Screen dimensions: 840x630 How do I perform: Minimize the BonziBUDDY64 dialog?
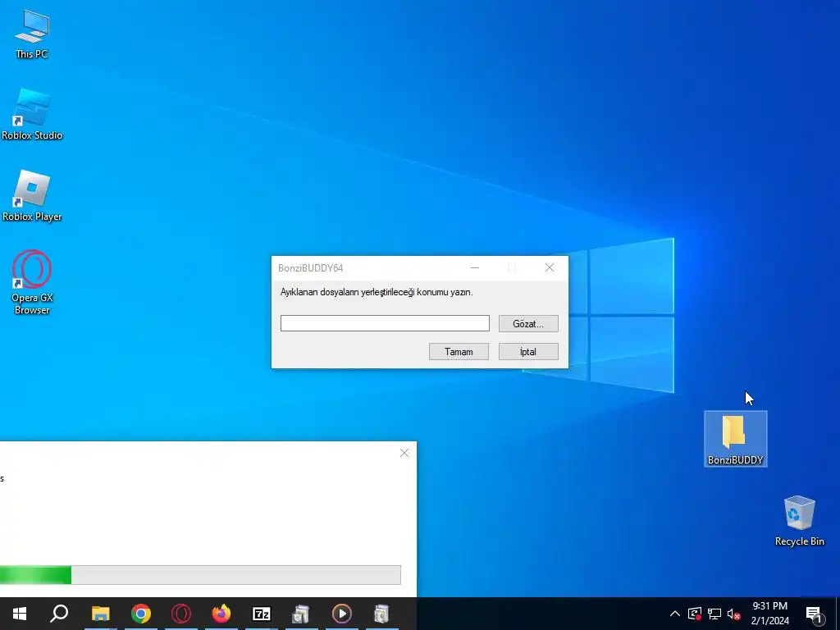point(475,267)
